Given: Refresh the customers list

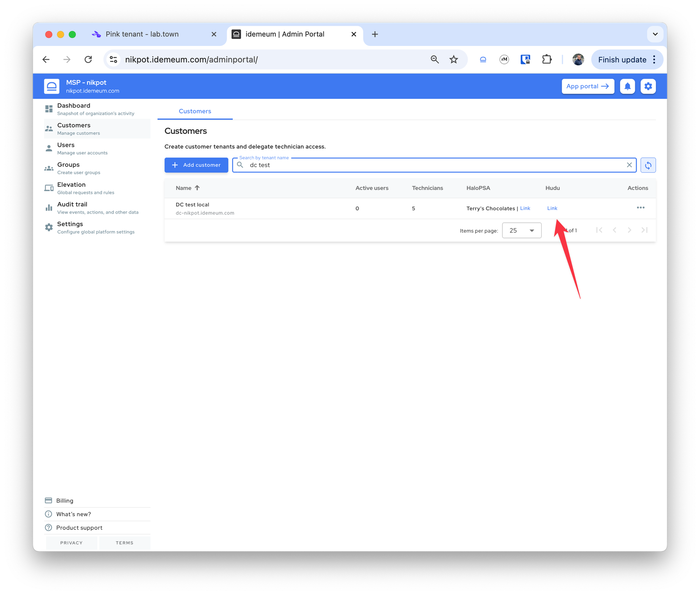Looking at the screenshot, I should click(648, 165).
